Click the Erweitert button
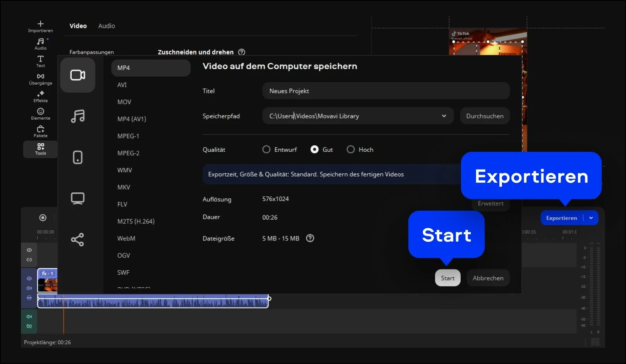626x364 pixels. point(491,203)
